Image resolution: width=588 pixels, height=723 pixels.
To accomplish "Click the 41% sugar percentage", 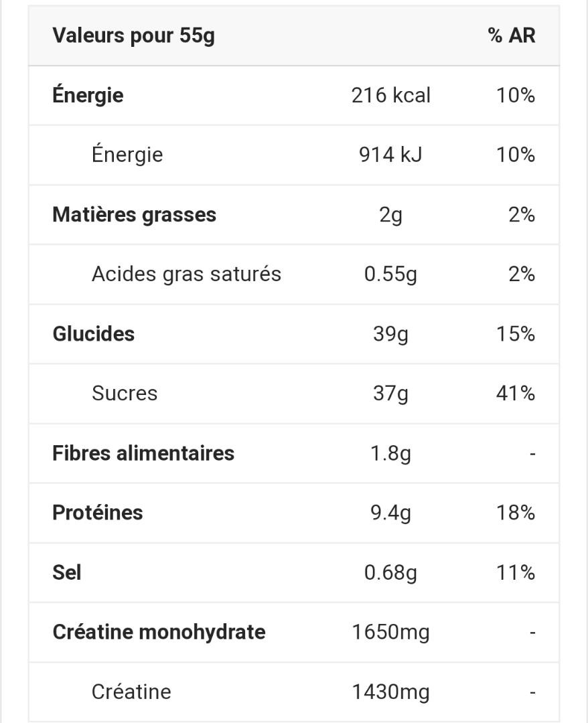I will click(516, 394).
